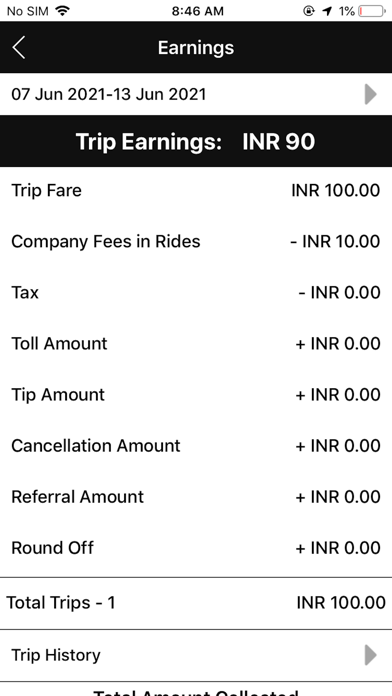The height and width of the screenshot is (696, 392).
Task: Tap the Earnings title in header
Action: (196, 47)
